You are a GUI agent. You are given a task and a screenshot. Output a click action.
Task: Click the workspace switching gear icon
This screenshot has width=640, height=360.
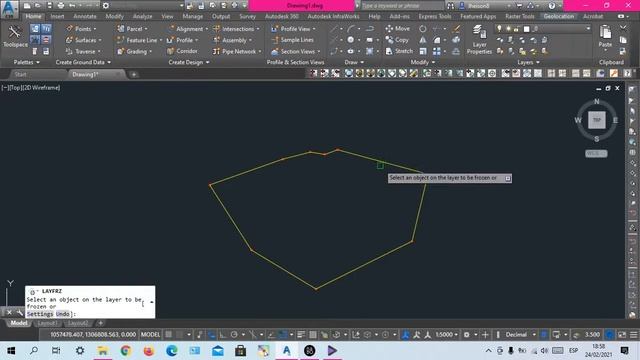pos(467,335)
